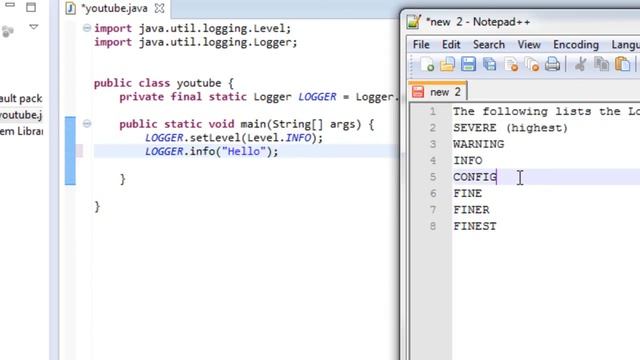640x360 pixels.
Task: Open the package explorer view menu arrow
Action: [x=34, y=27]
